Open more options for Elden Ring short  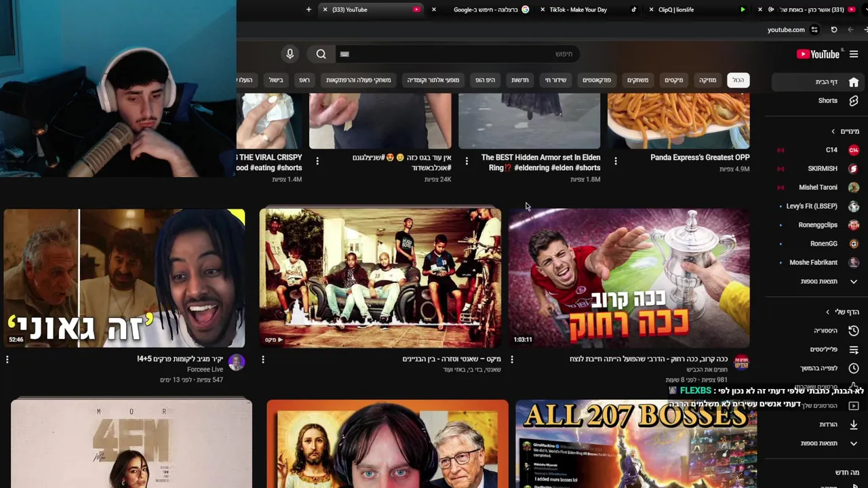[467, 161]
